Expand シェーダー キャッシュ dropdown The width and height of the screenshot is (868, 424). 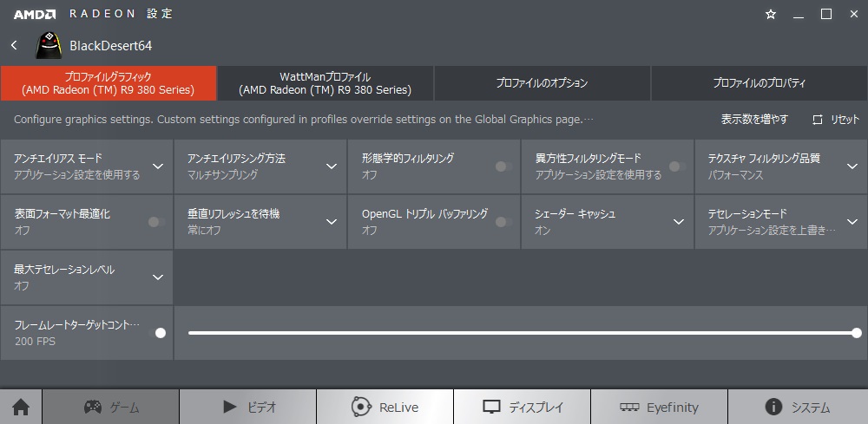679,222
